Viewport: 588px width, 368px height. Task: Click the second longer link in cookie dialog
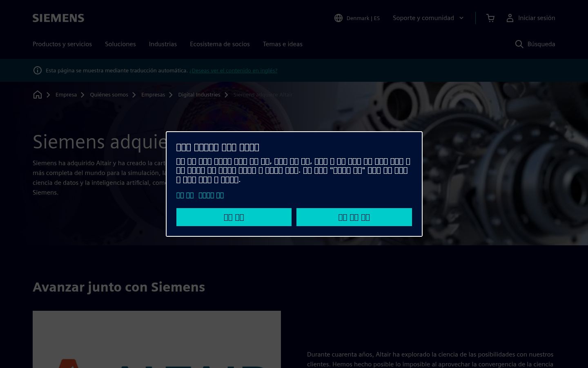(x=211, y=195)
